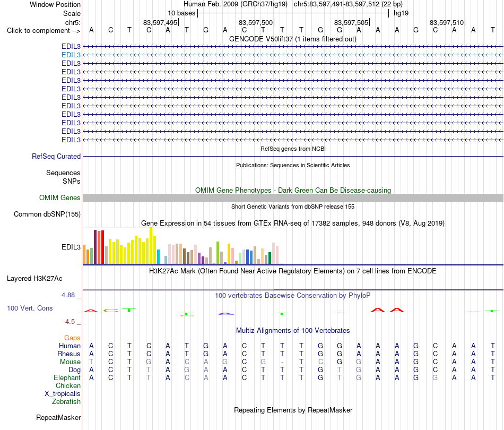Click the '10 bases' scale bar label

tap(181, 13)
